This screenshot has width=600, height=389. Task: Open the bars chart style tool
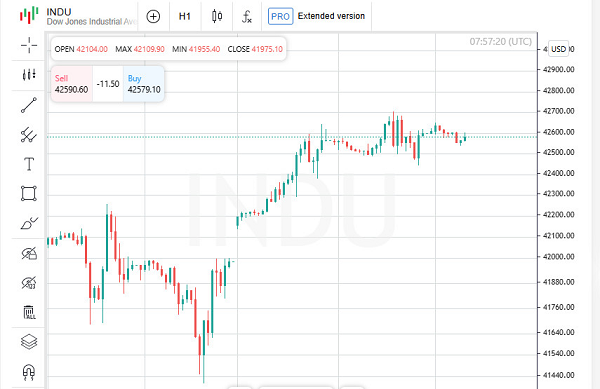[29, 75]
